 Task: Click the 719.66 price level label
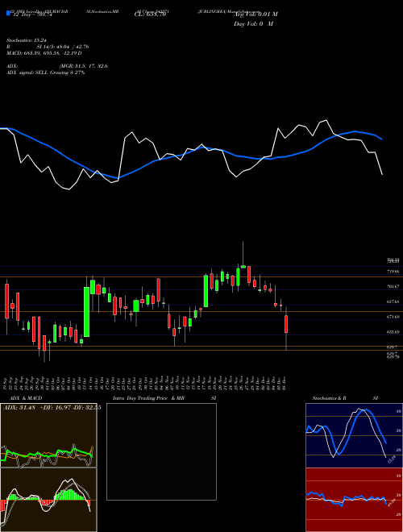393,272
